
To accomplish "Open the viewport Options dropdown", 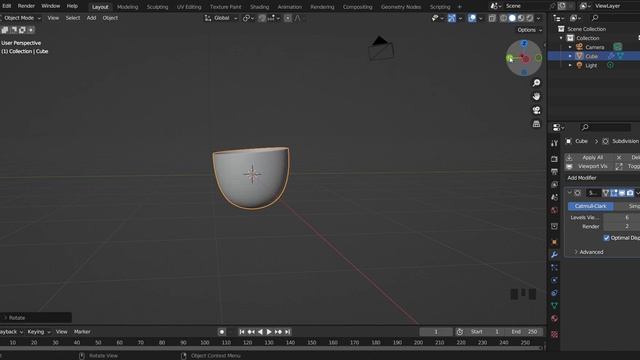I will click(x=529, y=30).
